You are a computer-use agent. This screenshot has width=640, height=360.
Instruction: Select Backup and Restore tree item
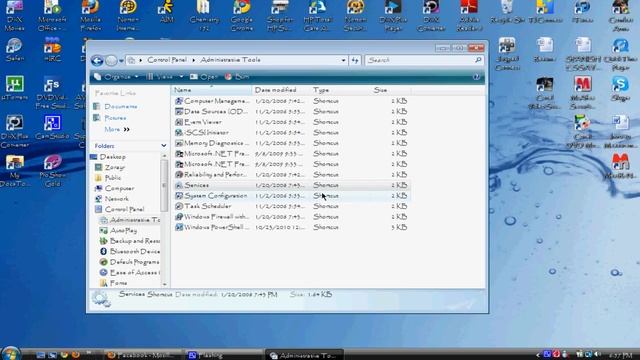coord(130,241)
